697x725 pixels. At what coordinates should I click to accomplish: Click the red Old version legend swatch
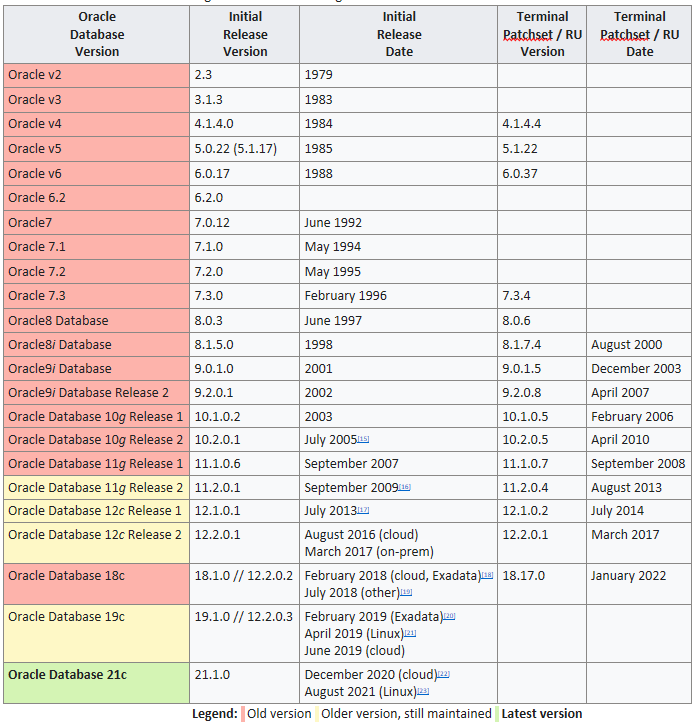pos(243,714)
